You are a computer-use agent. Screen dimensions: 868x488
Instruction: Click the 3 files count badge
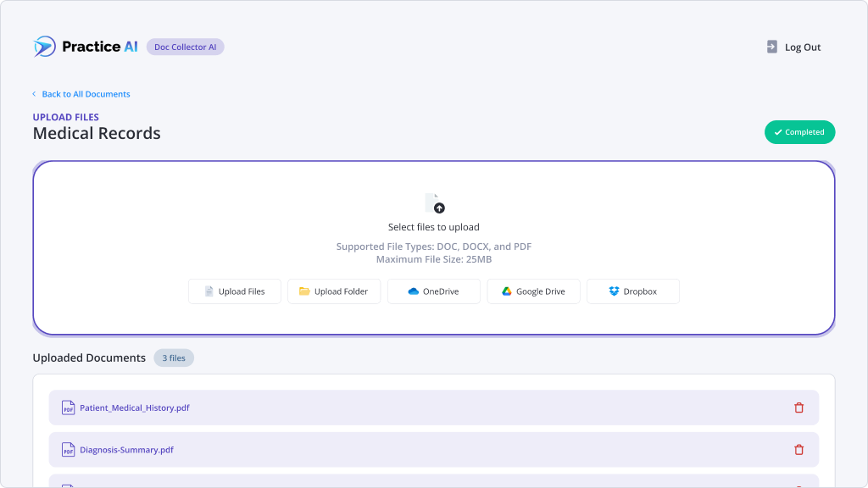[x=173, y=358]
